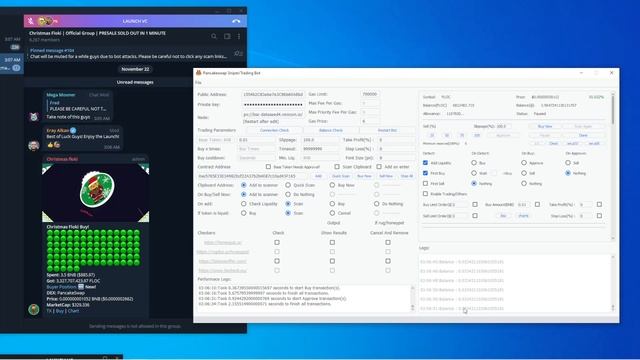This screenshot has width=640, height=360.
Task: Select Cancel for If token is liquid
Action: point(332,213)
